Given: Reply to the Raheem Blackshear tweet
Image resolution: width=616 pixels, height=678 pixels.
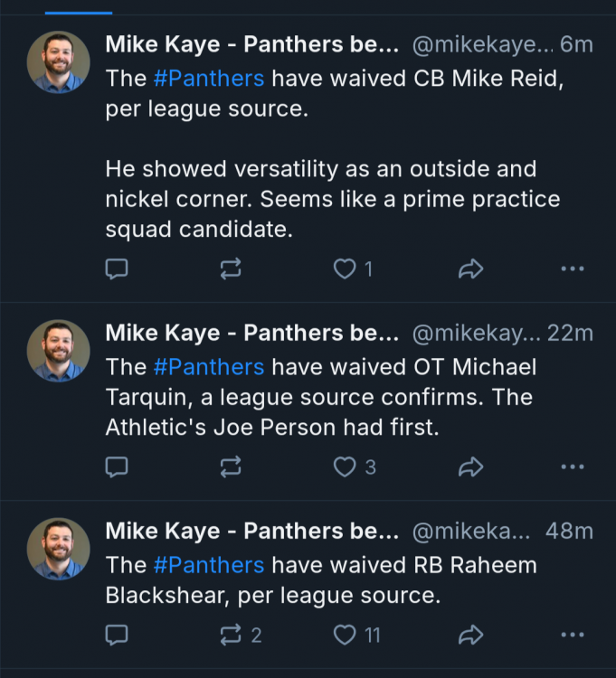Looking at the screenshot, I should (x=117, y=636).
